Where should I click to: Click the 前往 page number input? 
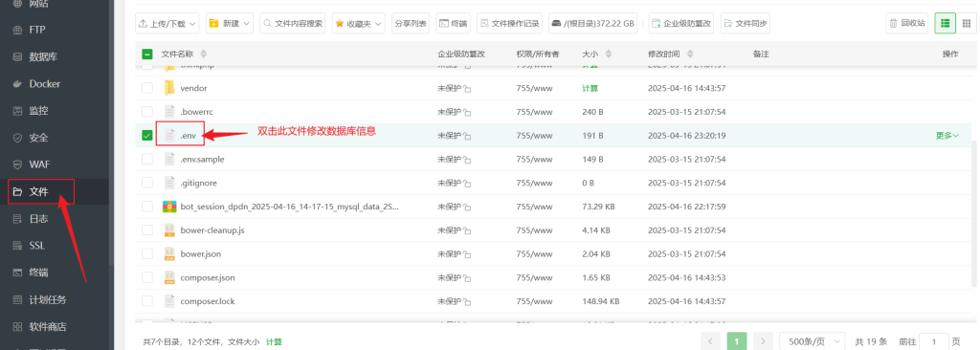[x=934, y=342]
